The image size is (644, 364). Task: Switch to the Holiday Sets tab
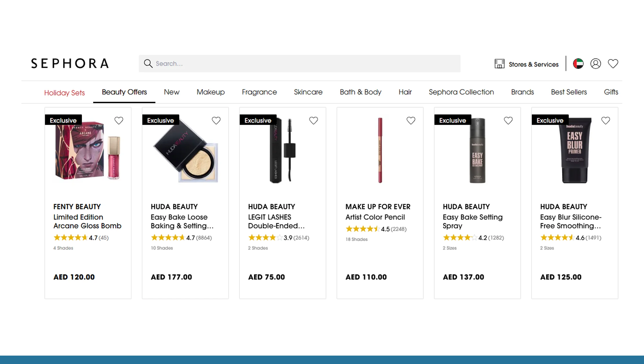64,92
